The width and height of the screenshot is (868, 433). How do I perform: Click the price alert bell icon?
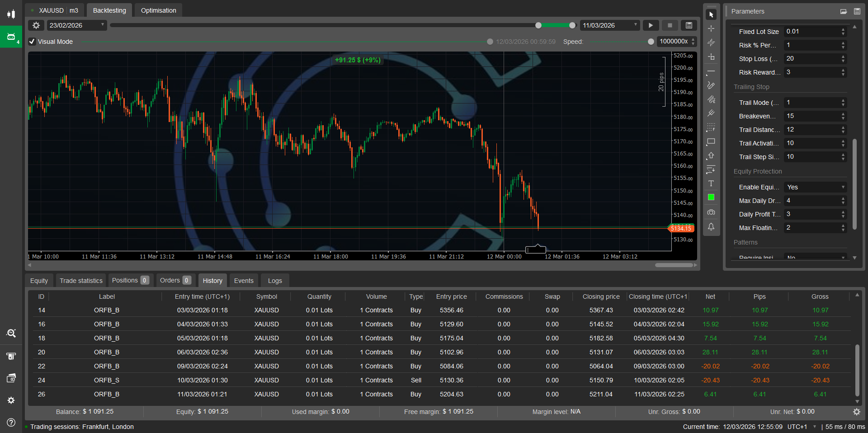pos(711,226)
